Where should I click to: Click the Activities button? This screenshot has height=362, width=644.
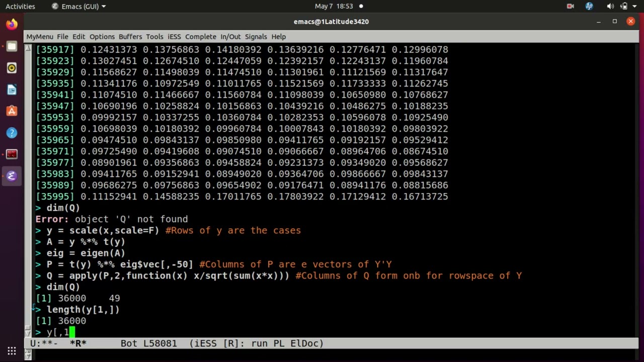click(x=20, y=6)
